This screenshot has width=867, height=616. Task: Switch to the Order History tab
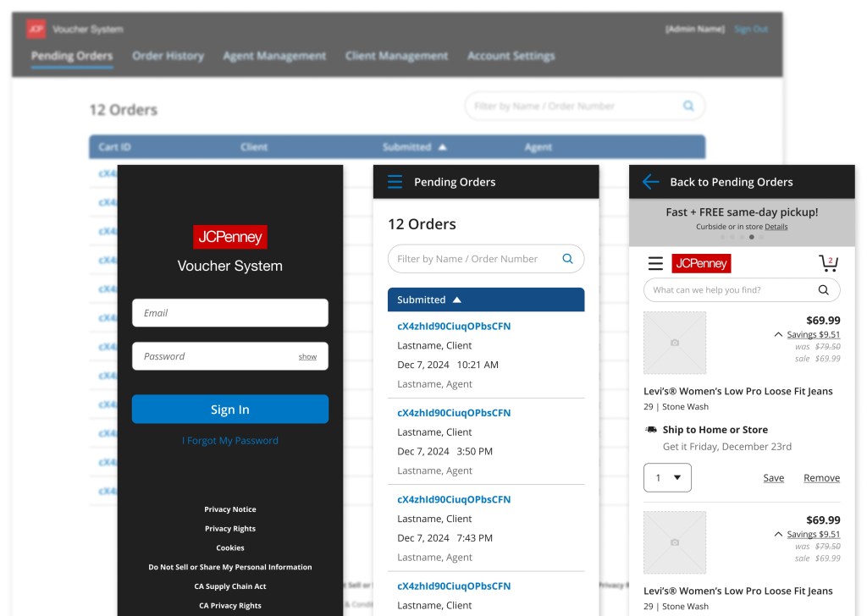[167, 56]
